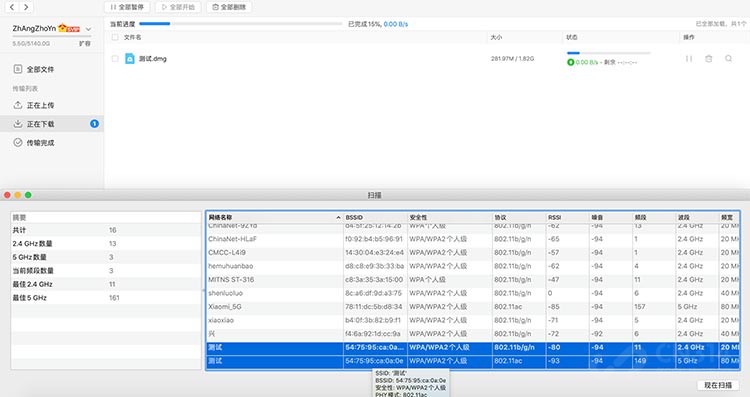Viewport: 750px width, 397px height.
Task: Go back with the left arrow button
Action: coord(12,7)
